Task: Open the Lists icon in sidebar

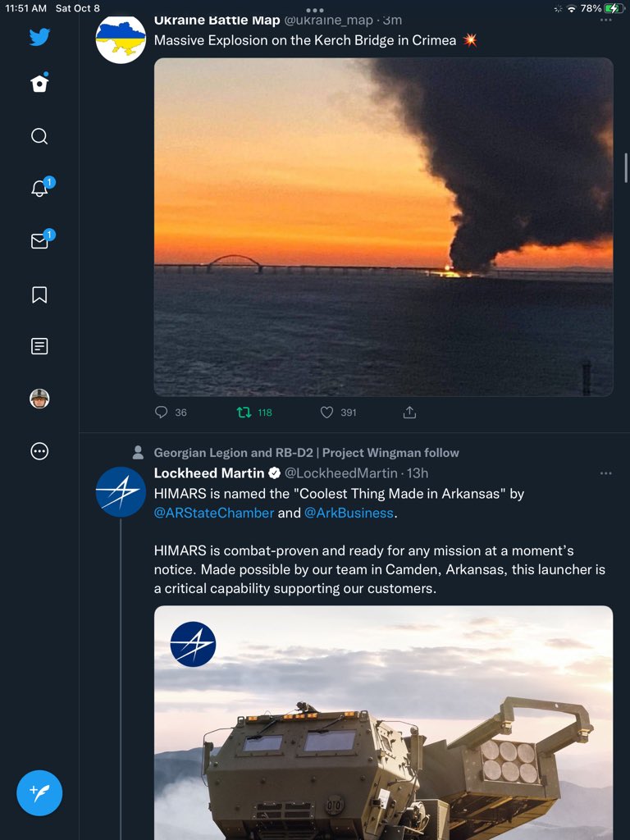Action: 39,346
